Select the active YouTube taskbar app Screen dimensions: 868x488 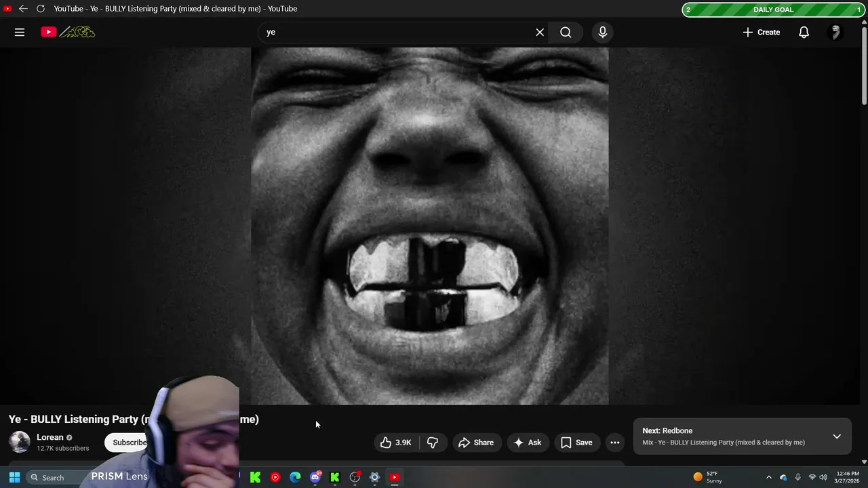394,477
